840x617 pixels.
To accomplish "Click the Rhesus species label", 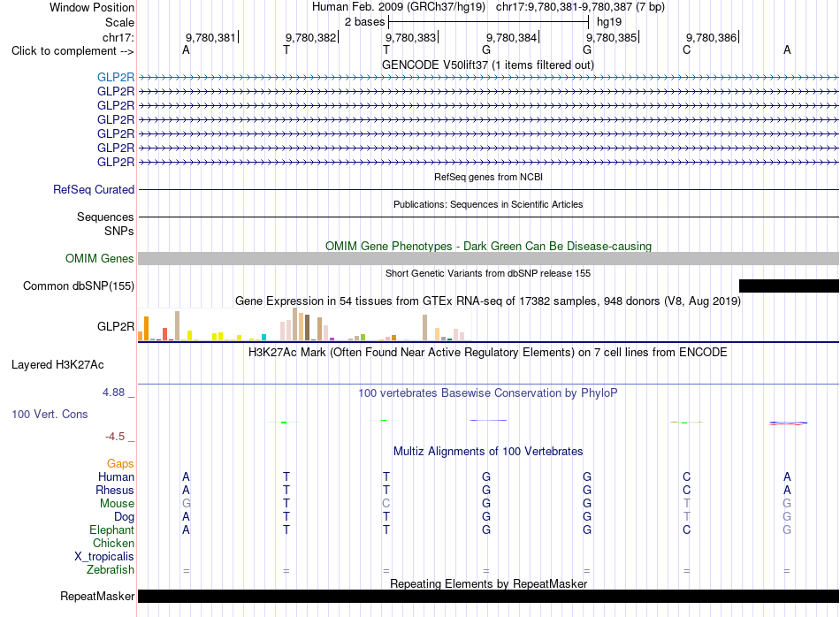I will click(x=115, y=491).
